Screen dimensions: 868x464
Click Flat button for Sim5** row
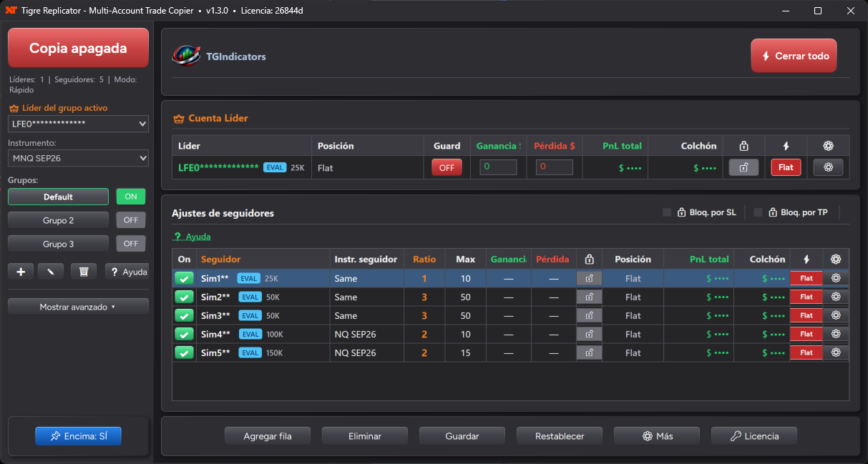(806, 352)
